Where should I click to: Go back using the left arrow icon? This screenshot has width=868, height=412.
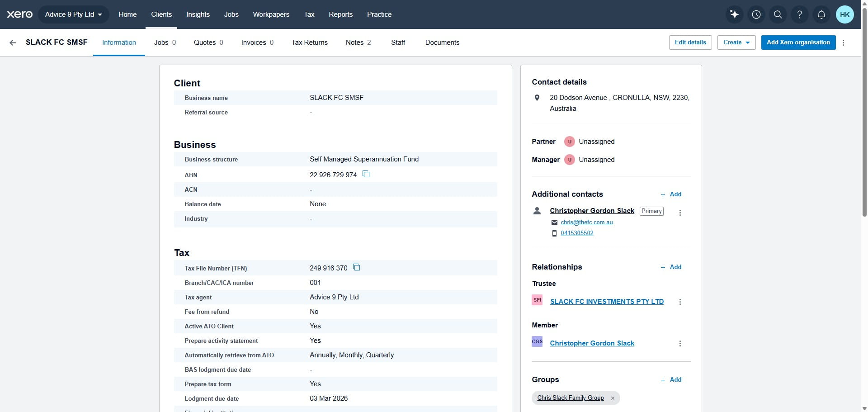[13, 43]
